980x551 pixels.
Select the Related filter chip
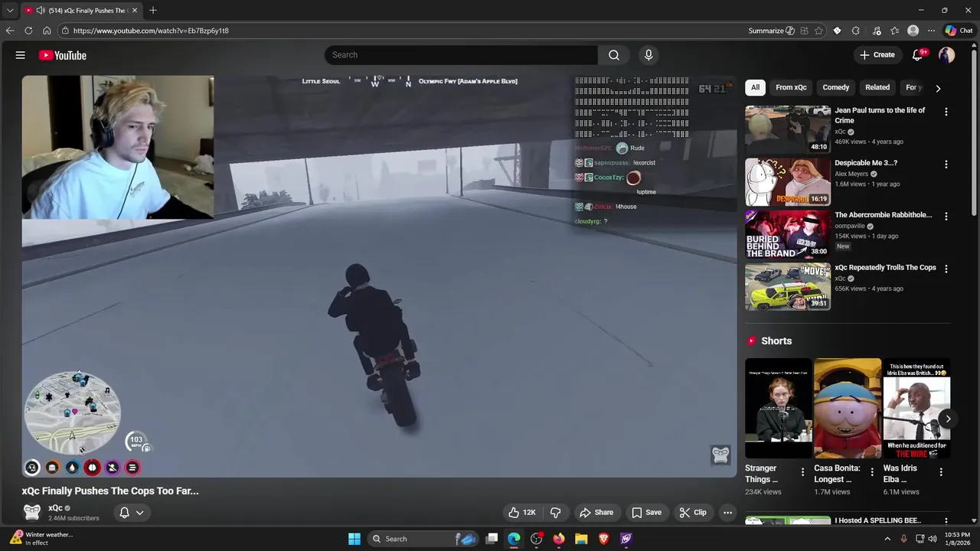click(x=877, y=87)
